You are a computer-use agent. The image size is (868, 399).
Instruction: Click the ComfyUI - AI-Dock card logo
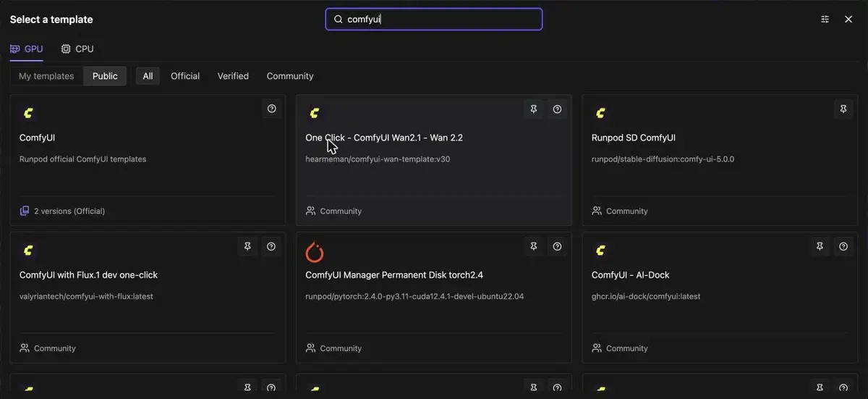600,251
